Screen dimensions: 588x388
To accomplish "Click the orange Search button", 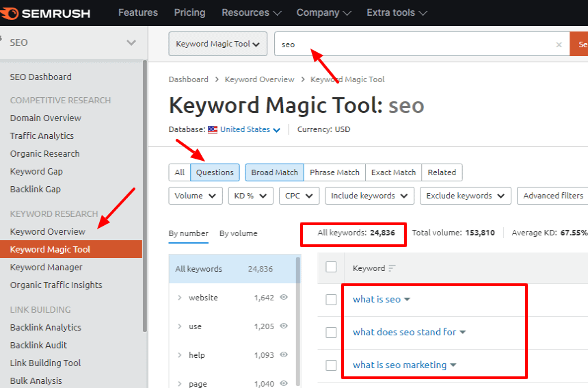I will (579, 44).
